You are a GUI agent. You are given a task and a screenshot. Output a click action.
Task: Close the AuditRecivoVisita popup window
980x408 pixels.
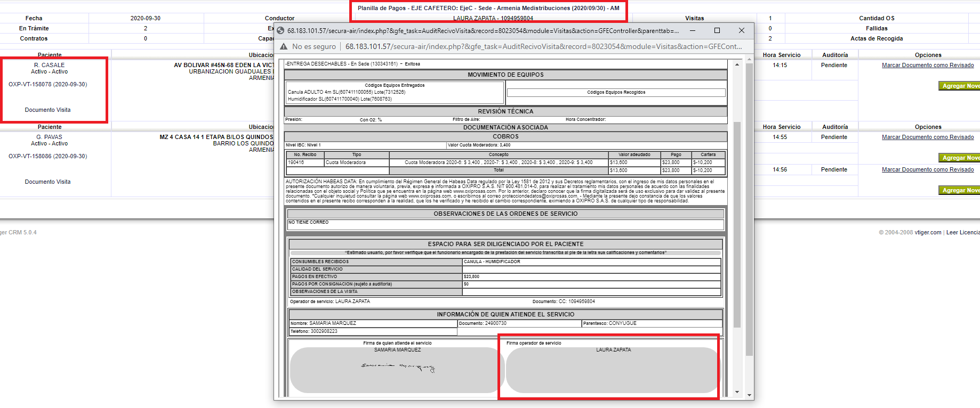[x=741, y=30]
